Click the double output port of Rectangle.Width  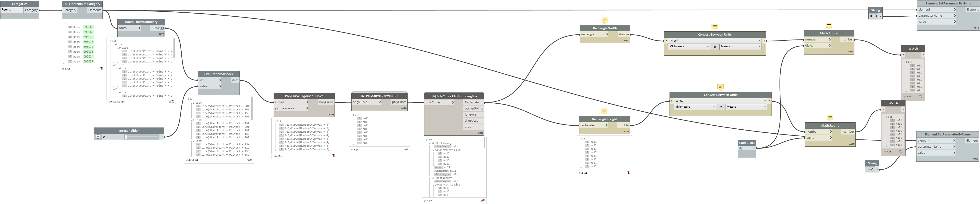tap(624, 34)
